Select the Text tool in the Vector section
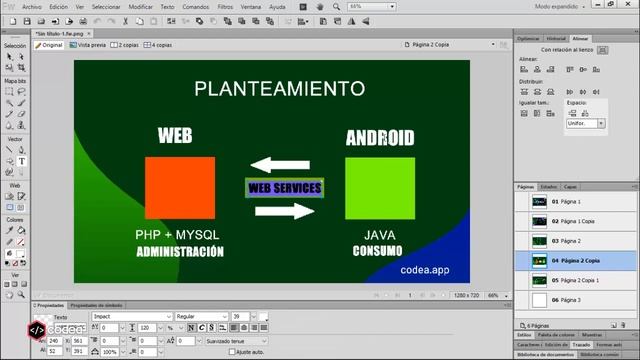640x360 pixels. [22, 161]
